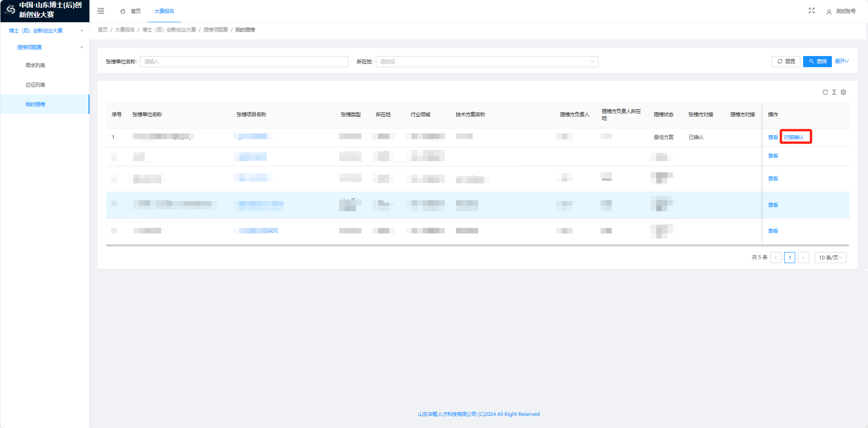
Task: Open 需求列表 in the sidebar
Action: (35, 65)
